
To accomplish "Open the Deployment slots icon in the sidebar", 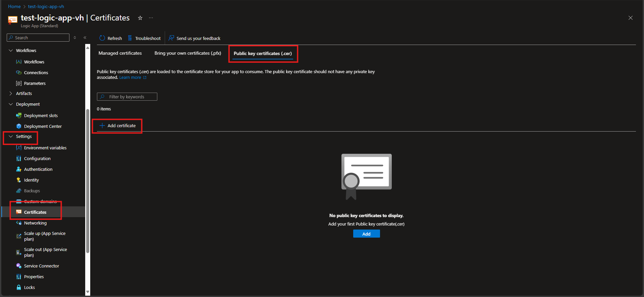I will click(x=19, y=115).
